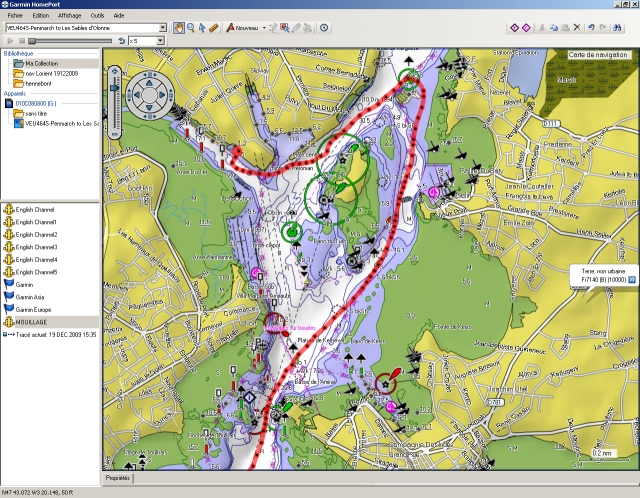Click the coordinates readout in status bar
Image resolution: width=640 pixels, height=498 pixels.
38,493
